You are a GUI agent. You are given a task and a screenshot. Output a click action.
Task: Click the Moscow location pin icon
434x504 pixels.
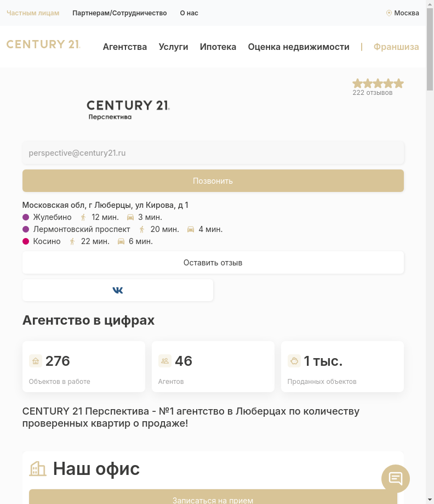click(389, 13)
